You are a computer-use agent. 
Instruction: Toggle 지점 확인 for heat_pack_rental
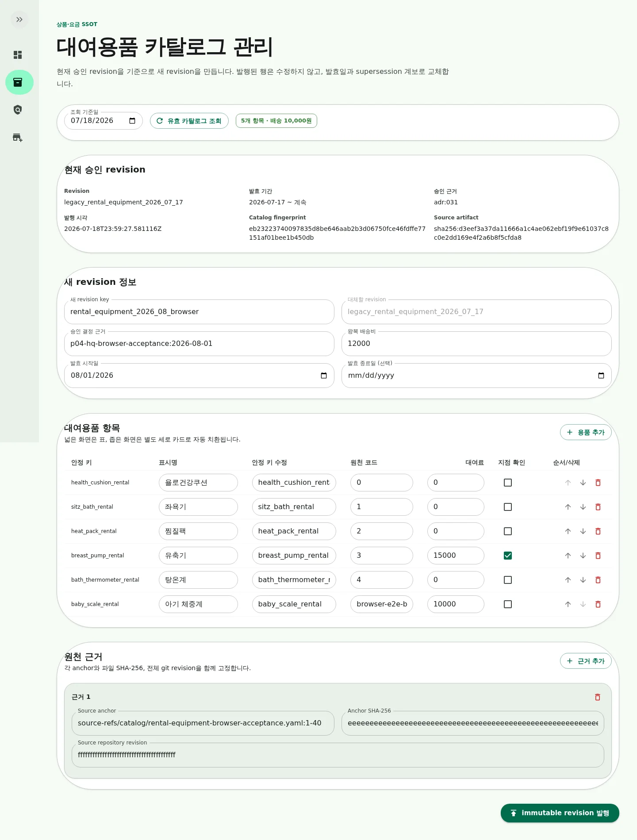coord(508,531)
